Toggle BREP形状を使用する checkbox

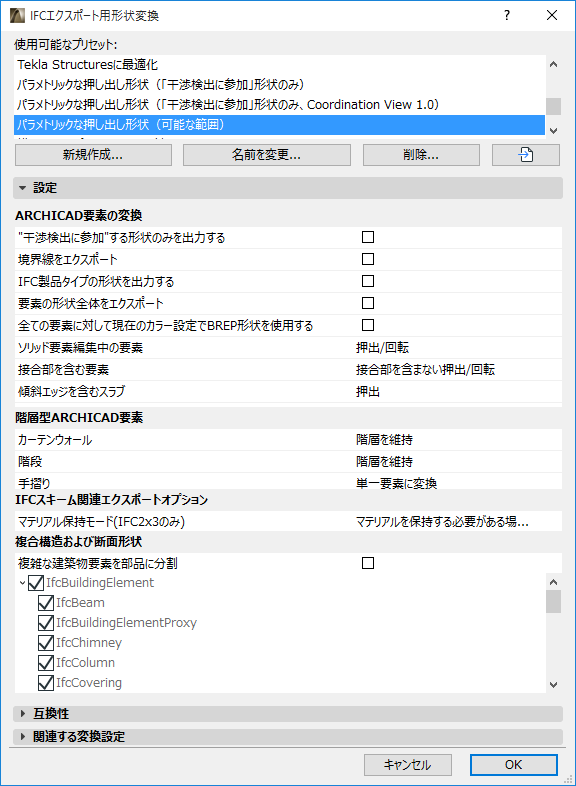[x=368, y=325]
